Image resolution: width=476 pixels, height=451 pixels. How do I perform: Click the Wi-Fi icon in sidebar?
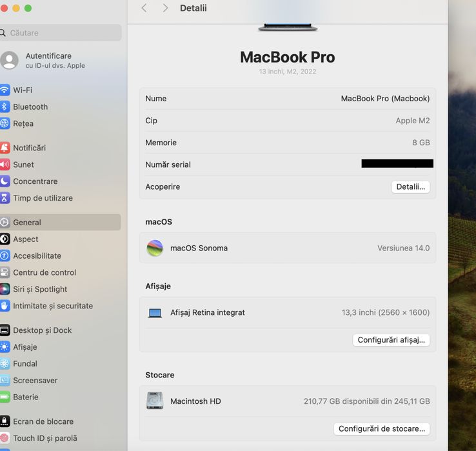pos(5,90)
